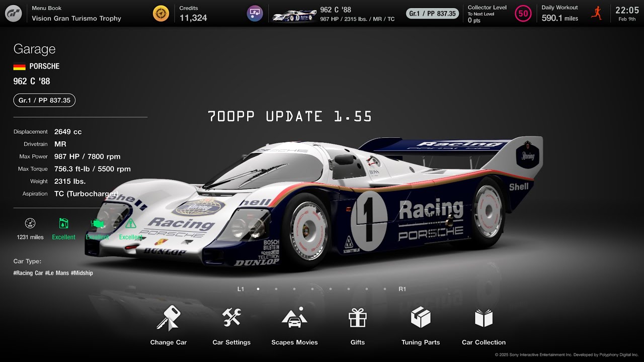644x362 pixels.
Task: Click the R1 page indicator
Action: 402,289
